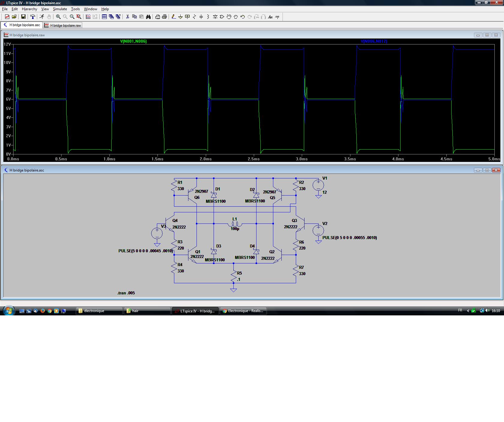Screen dimensions: 504x422
Task: Pick the Capacitor placement tool
Action: click(x=201, y=17)
